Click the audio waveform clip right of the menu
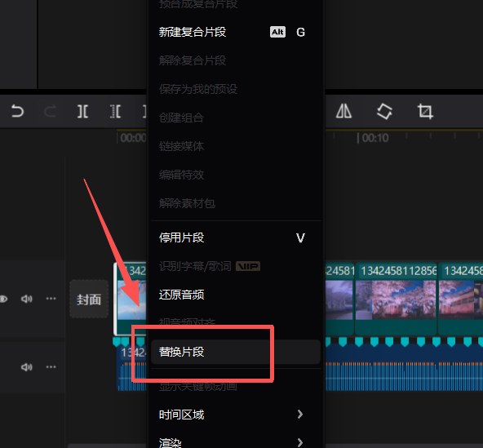This screenshot has width=483, height=448. click(404, 368)
